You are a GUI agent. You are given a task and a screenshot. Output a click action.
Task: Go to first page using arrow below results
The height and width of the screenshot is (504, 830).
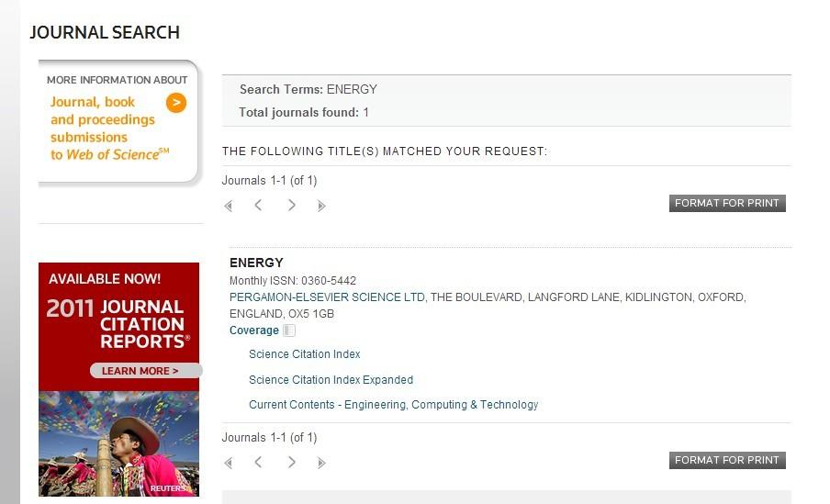pos(229,463)
